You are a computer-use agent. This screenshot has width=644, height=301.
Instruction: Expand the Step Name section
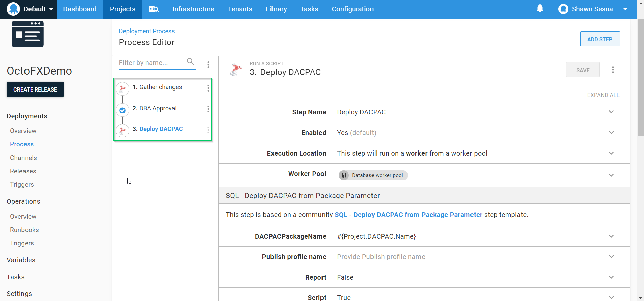[x=611, y=112]
